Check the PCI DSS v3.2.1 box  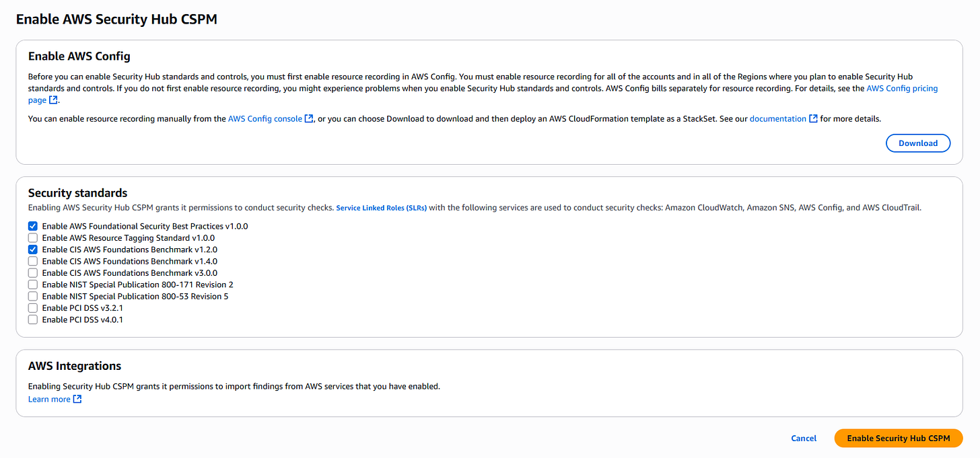point(33,308)
